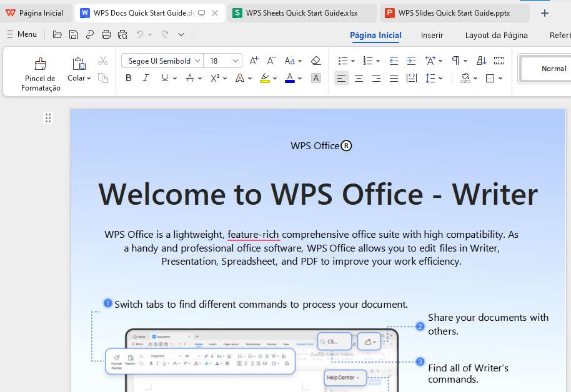The height and width of the screenshot is (392, 571).
Task: Toggle Align left button
Action: pyautogui.click(x=341, y=78)
